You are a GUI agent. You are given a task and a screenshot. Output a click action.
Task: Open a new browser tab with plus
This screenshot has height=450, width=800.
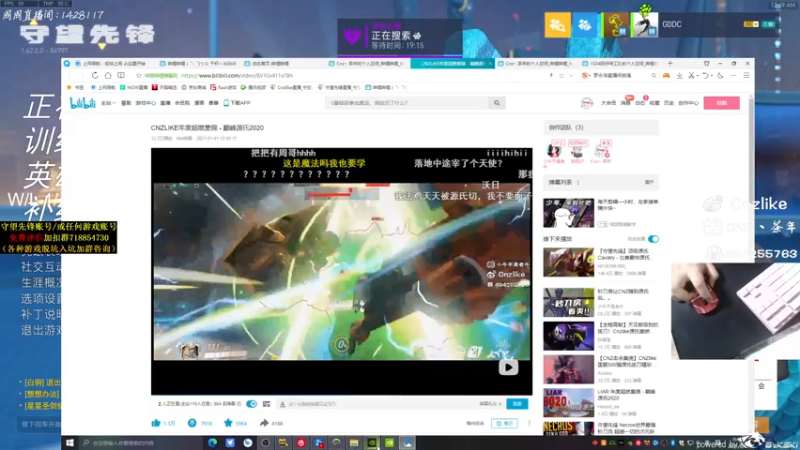click(x=670, y=63)
